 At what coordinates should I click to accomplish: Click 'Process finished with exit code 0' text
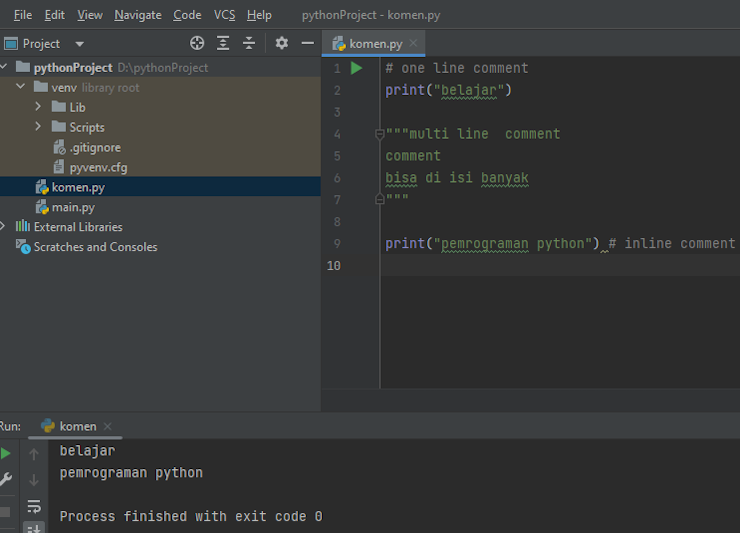tap(191, 516)
